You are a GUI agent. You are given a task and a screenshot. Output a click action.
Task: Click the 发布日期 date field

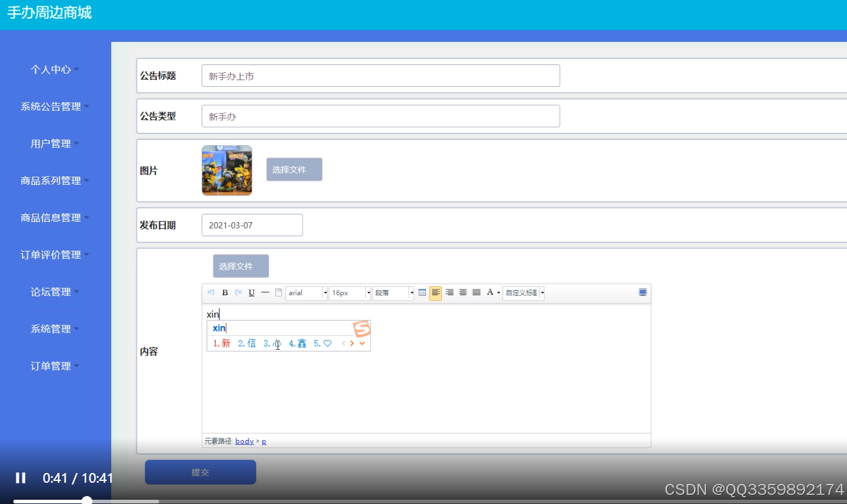pos(252,225)
